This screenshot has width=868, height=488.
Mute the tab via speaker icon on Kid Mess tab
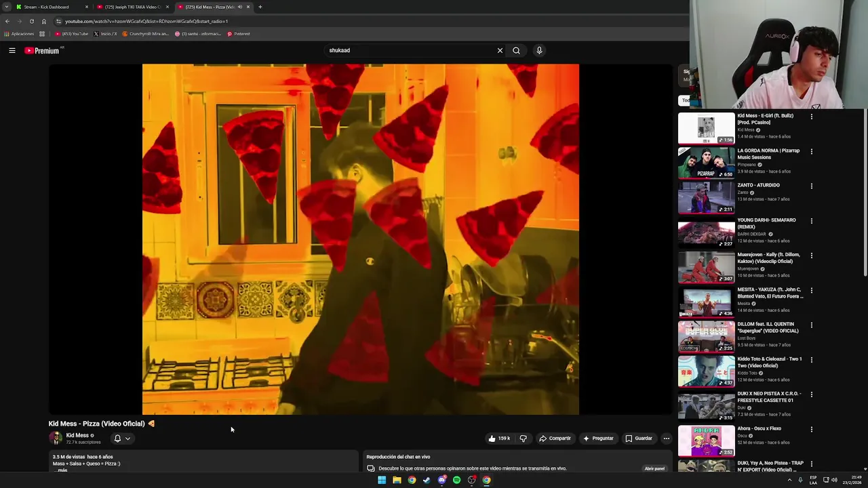pyautogui.click(x=239, y=7)
